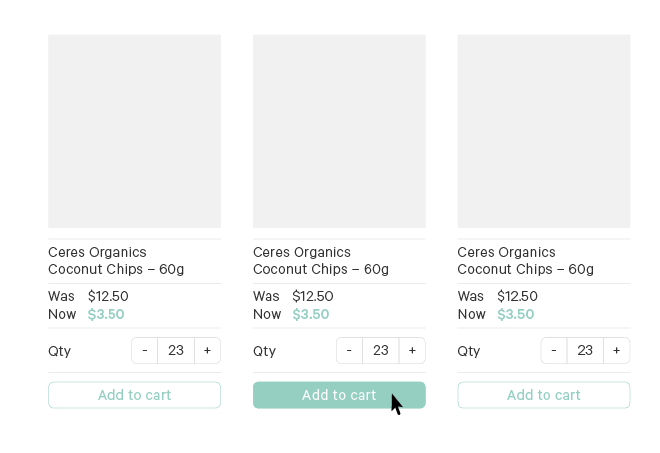This screenshot has width=660, height=453.
Task: Open the first Ceres Organics Coconut Chips title
Action: point(116,261)
